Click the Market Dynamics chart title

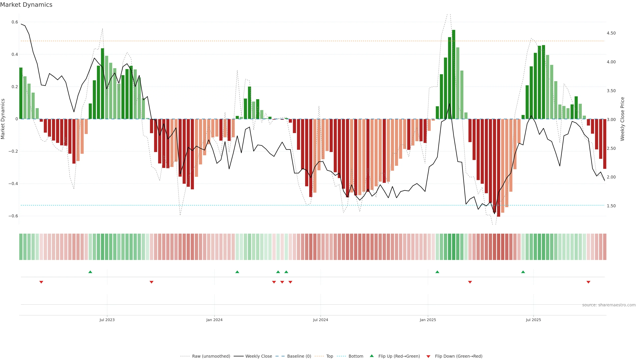pos(26,5)
